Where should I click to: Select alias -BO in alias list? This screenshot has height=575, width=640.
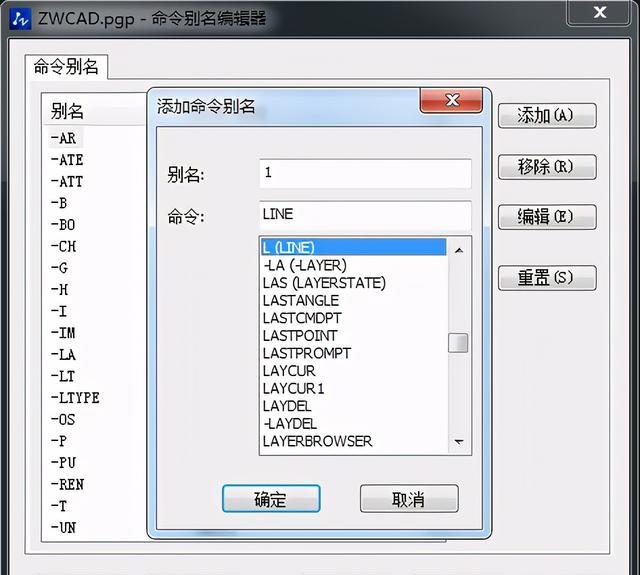pos(63,225)
